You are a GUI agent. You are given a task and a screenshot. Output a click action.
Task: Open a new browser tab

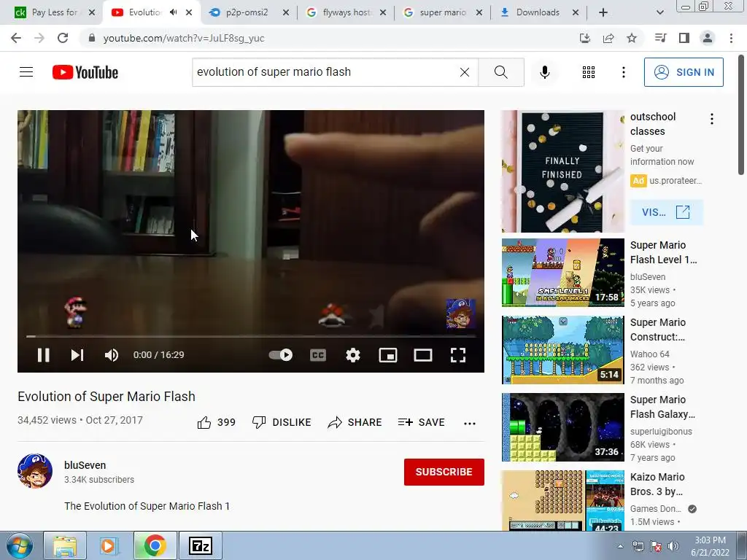[603, 12]
